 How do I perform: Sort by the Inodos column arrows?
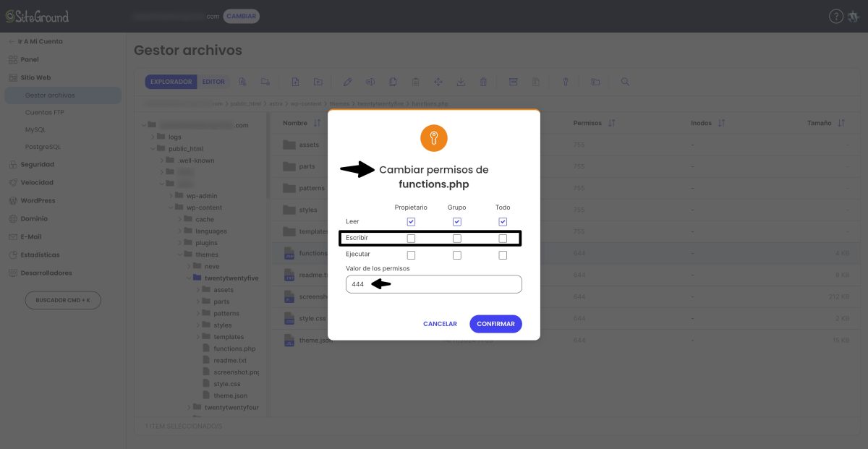[x=721, y=123]
